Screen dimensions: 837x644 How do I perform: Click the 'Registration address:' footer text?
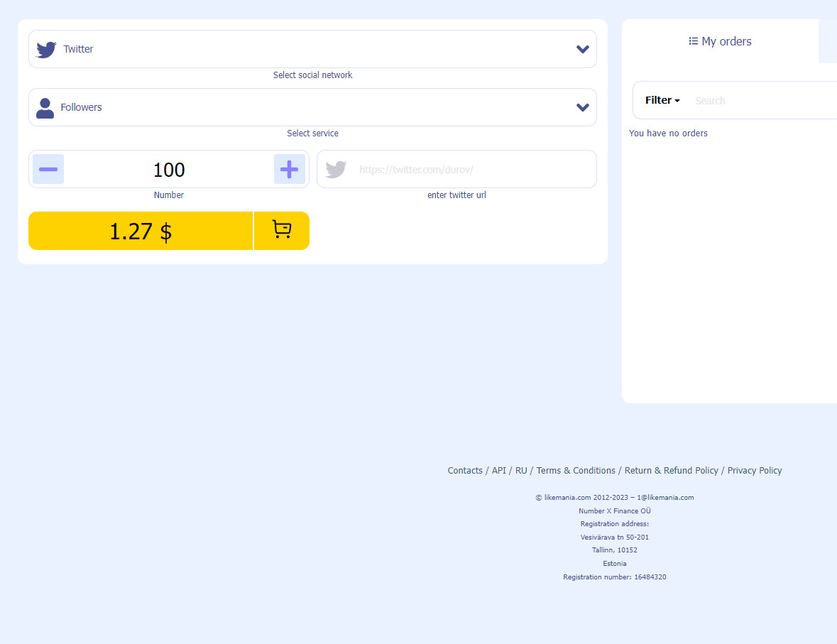click(614, 524)
